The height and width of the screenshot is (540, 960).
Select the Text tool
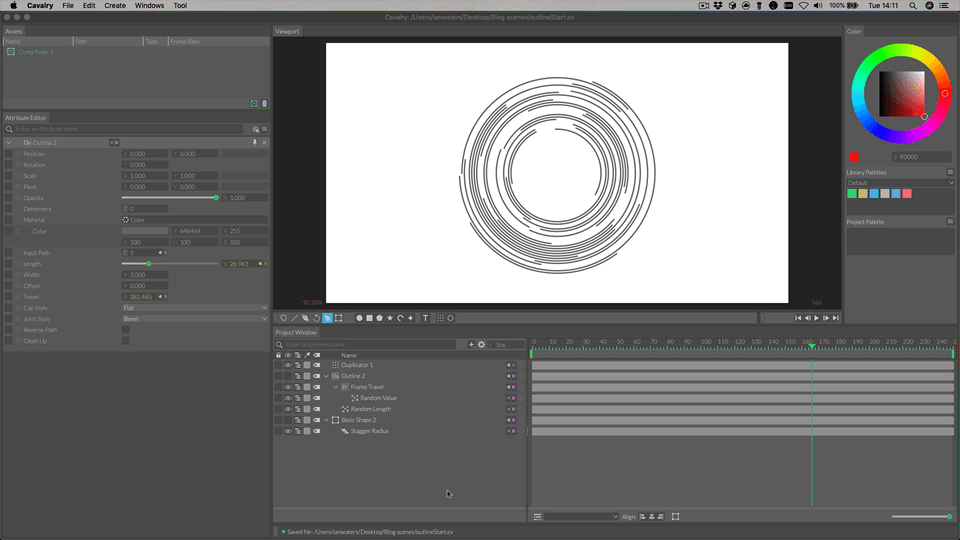coord(426,318)
